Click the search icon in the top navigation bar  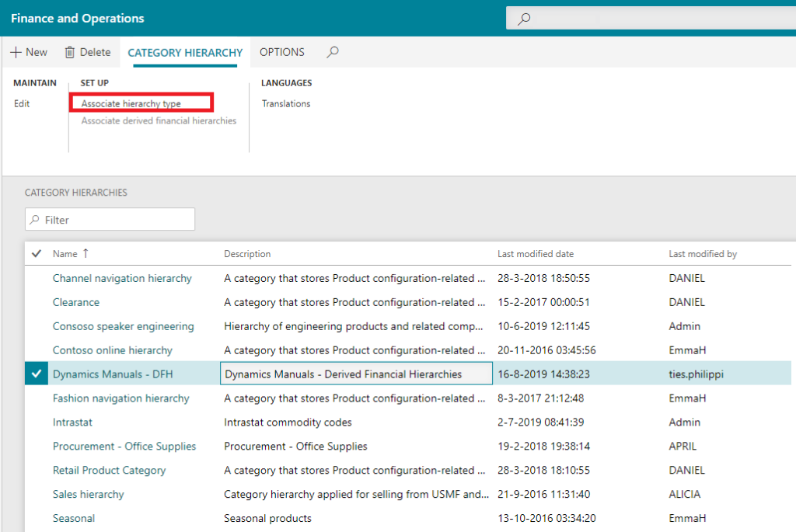pyautogui.click(x=524, y=17)
